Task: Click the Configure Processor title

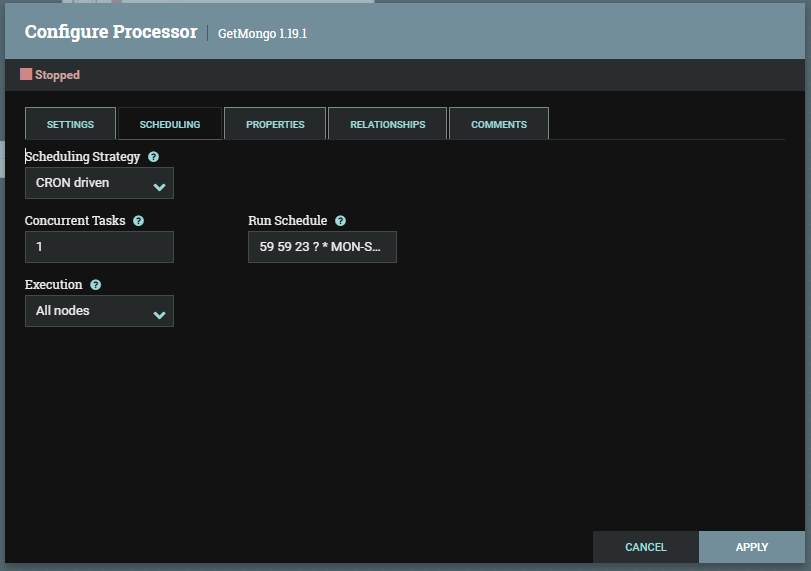Action: [111, 32]
